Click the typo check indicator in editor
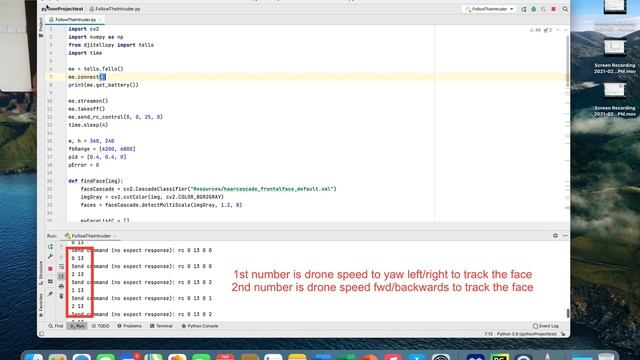The height and width of the screenshot is (360, 640). click(548, 30)
